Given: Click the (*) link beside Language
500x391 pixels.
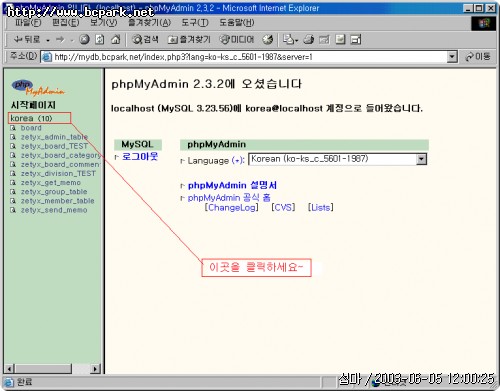Looking at the screenshot, I should coord(238,161).
